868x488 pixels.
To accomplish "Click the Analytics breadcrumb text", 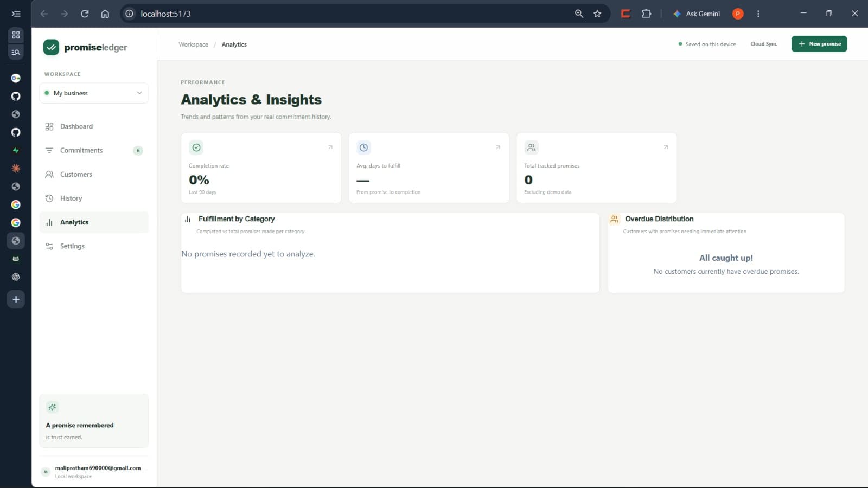I will point(234,44).
